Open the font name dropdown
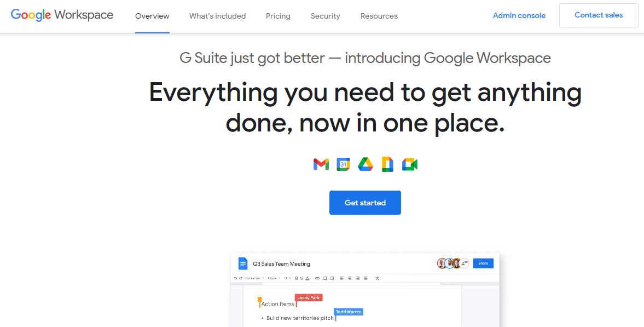 point(274,278)
